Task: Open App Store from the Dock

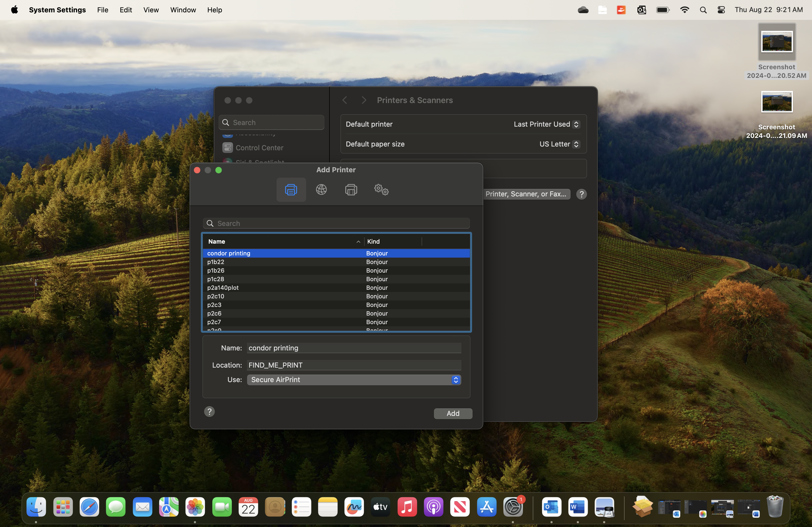Action: (487, 507)
